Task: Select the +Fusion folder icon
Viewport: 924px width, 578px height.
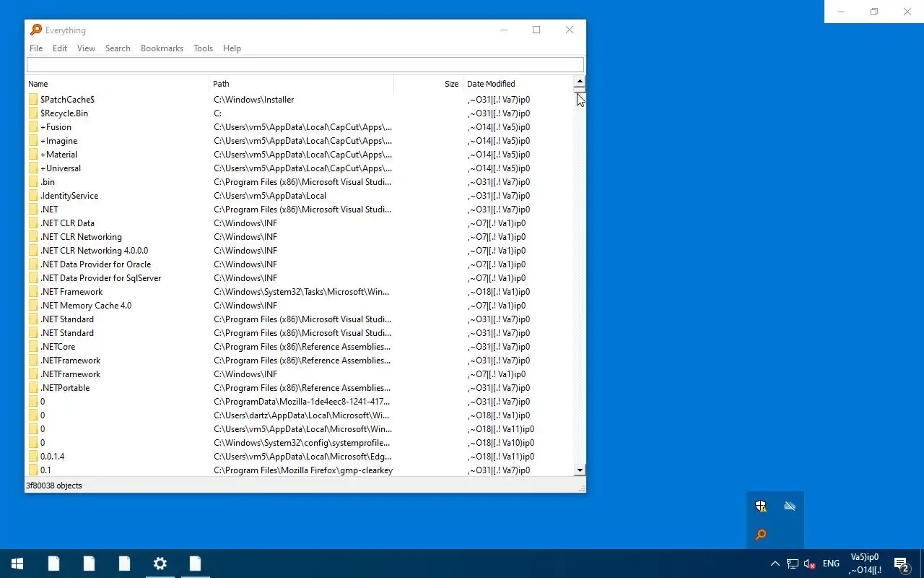Action: click(33, 127)
